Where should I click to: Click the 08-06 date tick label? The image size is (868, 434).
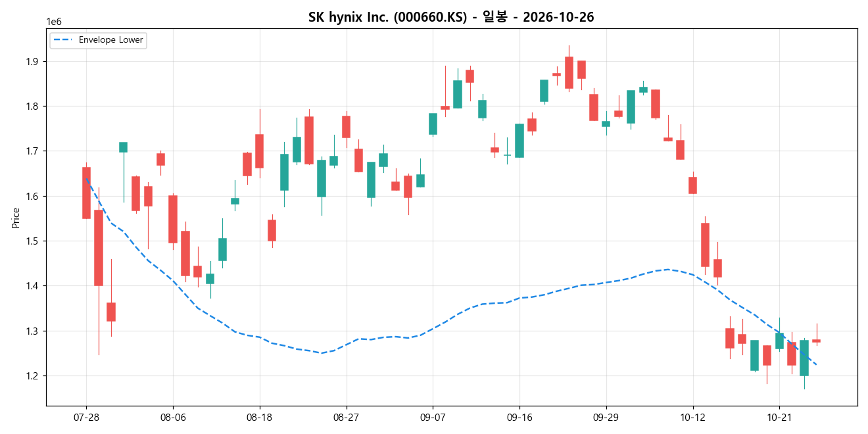coord(173,417)
